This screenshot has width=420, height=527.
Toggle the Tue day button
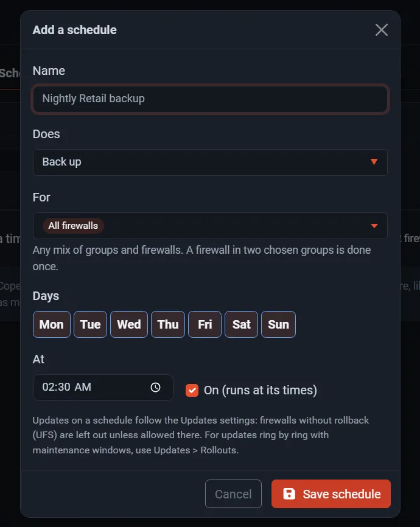click(x=90, y=324)
